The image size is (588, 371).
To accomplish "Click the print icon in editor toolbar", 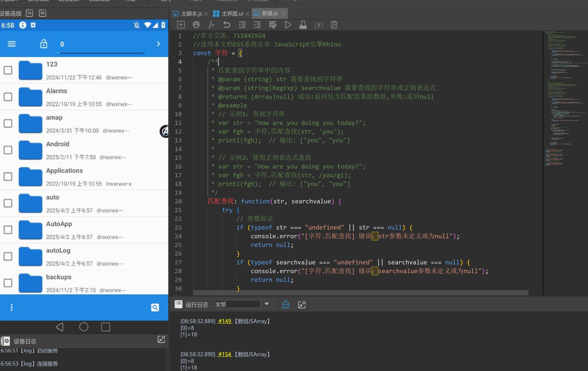I will 196,25.
